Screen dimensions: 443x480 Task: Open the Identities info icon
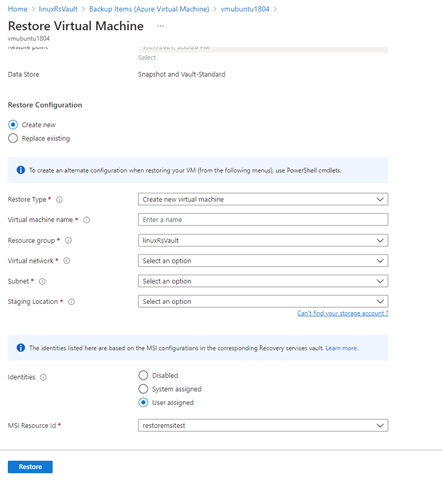pyautogui.click(x=43, y=377)
